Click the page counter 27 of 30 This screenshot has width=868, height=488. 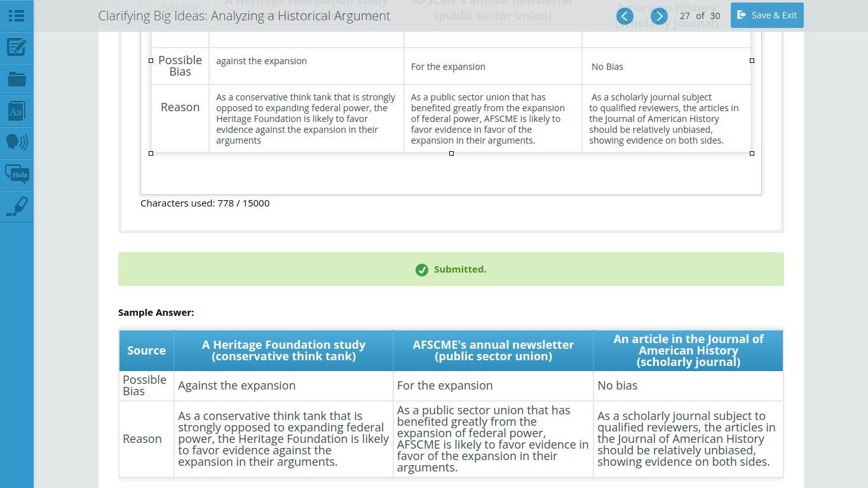pos(700,16)
